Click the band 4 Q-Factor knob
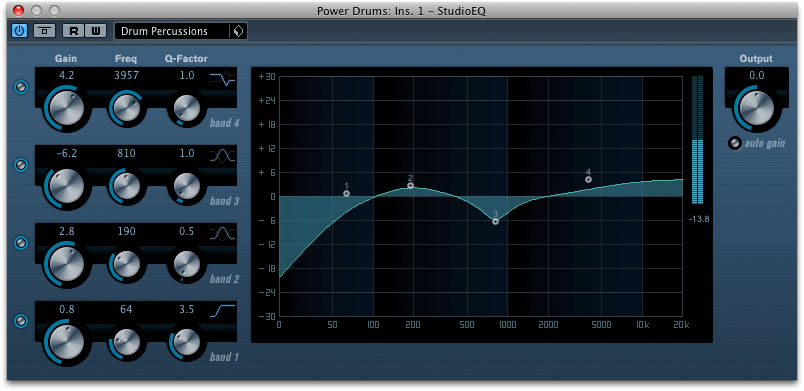804x391 pixels. pyautogui.click(x=186, y=108)
